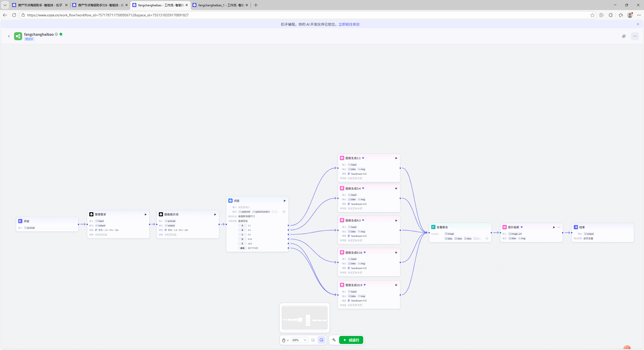Open the wrench debug tool icon

click(x=334, y=340)
